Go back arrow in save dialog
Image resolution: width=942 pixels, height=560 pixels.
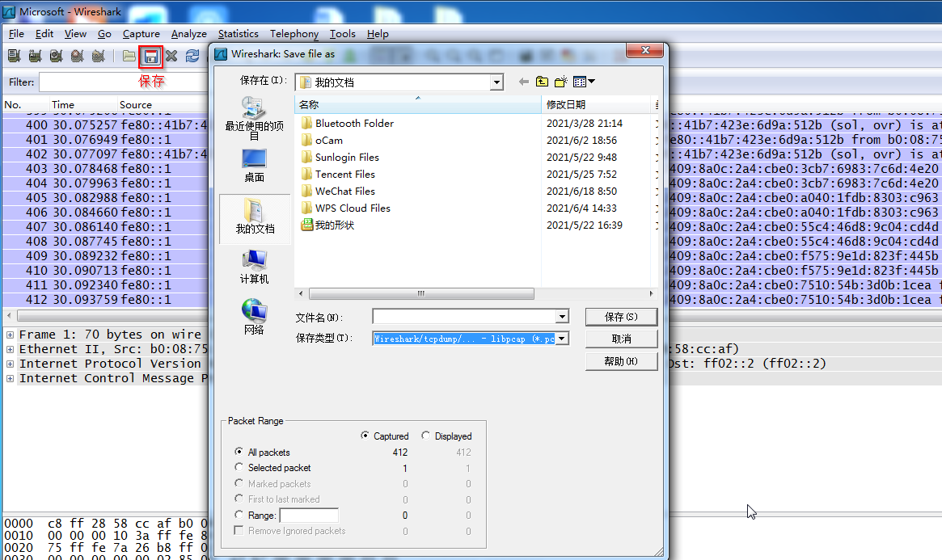[x=524, y=82]
